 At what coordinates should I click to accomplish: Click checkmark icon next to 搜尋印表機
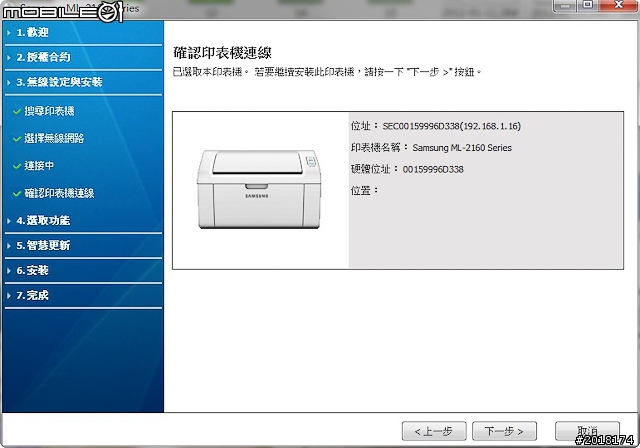[x=17, y=111]
